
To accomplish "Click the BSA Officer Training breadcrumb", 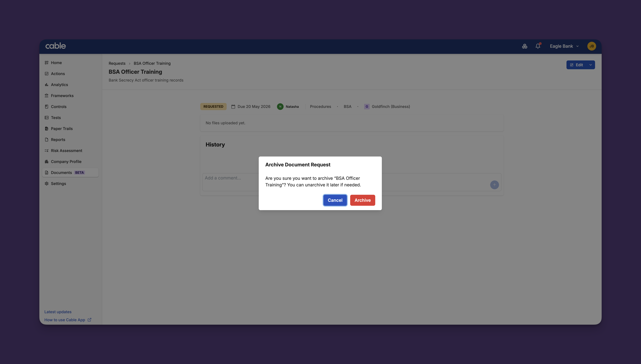I will [x=152, y=64].
